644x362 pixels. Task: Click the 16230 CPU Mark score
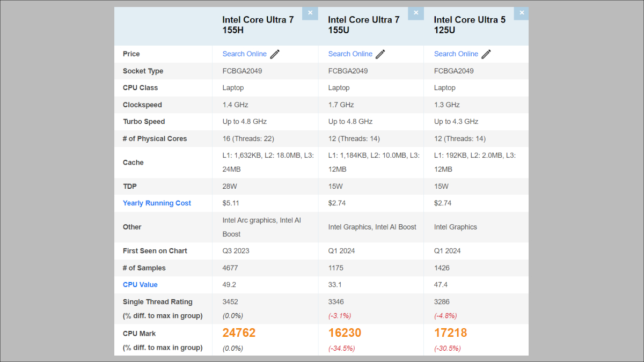tap(345, 333)
